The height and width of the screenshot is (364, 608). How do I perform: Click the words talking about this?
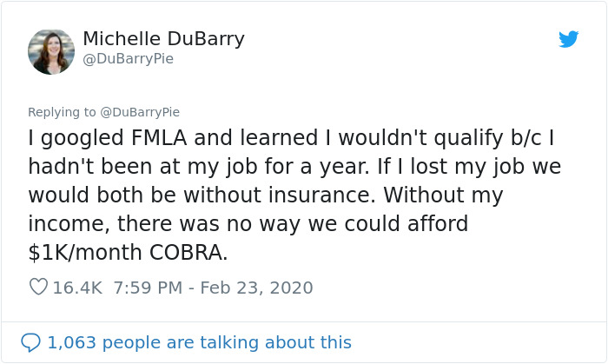(x=286, y=342)
